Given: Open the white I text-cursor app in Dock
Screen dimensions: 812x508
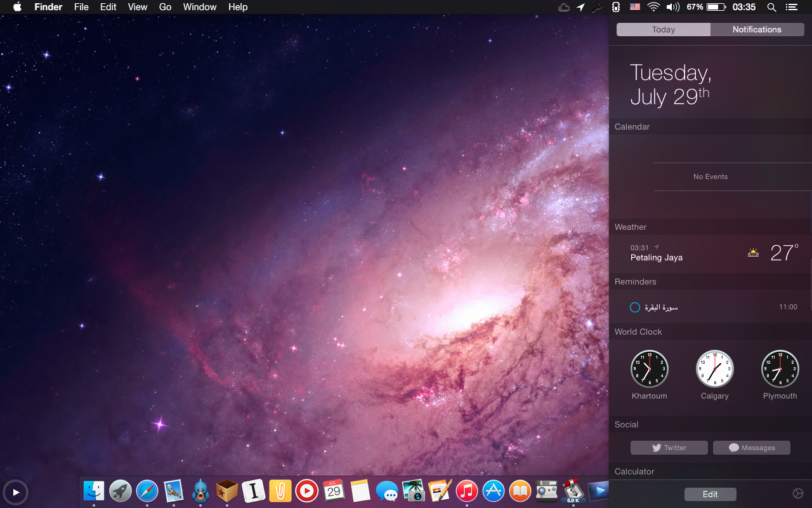Looking at the screenshot, I should 254,491.
